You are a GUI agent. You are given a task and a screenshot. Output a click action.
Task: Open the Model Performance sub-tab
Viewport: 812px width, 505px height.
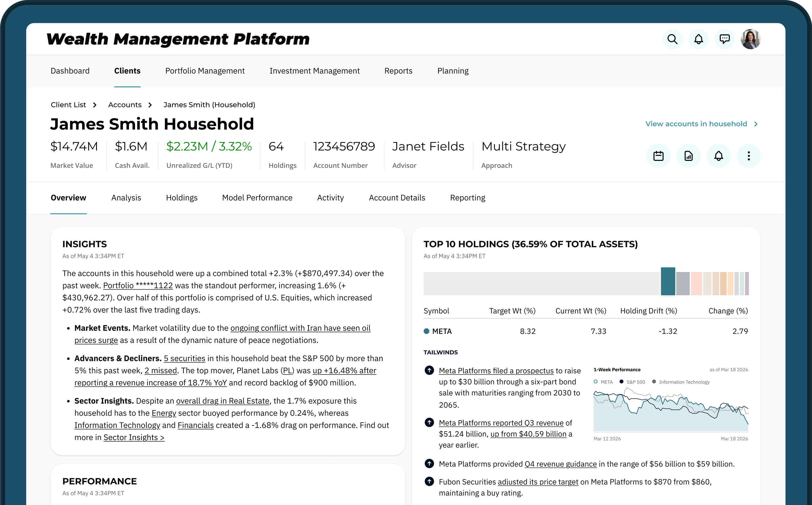click(257, 198)
